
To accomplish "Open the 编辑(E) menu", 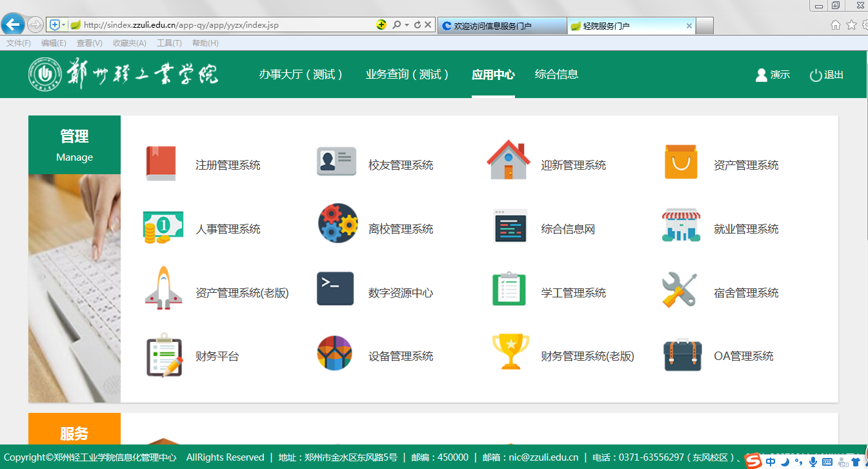I will (54, 43).
